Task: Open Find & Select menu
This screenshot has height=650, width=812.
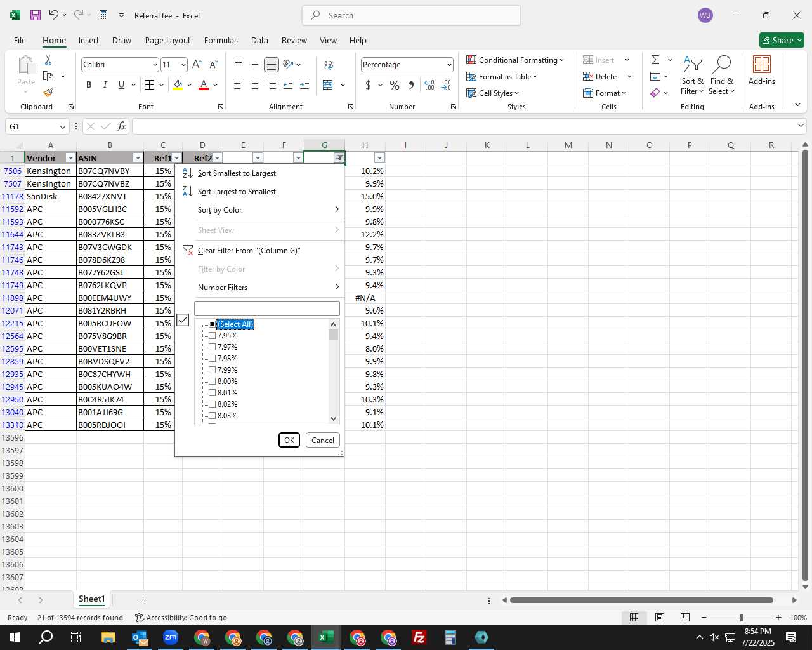Action: [x=722, y=75]
